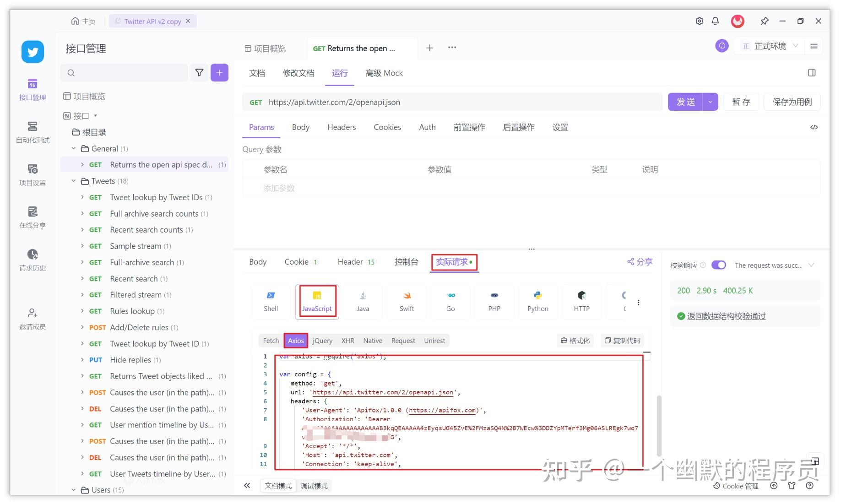
Task: View 请求历史 from the sidebar
Action: click(x=32, y=261)
